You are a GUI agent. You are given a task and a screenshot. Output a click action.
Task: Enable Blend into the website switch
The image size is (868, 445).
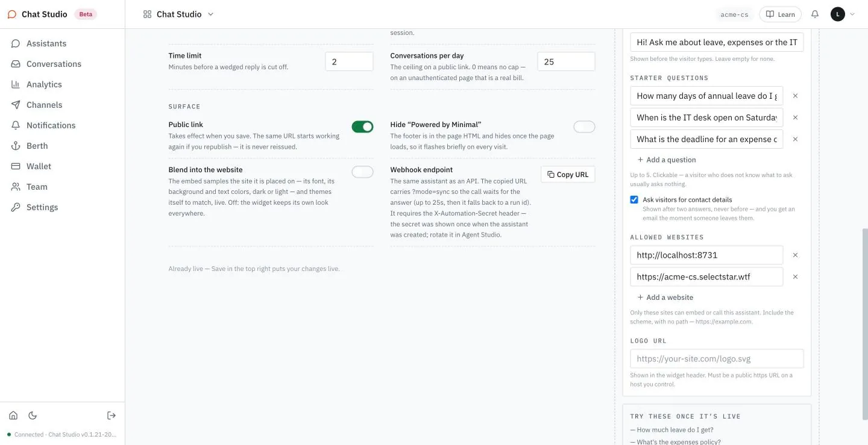click(362, 172)
